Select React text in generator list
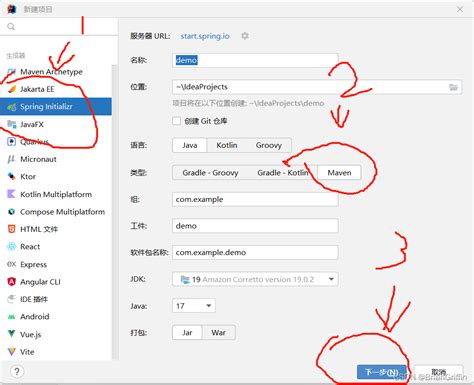474x385 pixels. tap(30, 247)
